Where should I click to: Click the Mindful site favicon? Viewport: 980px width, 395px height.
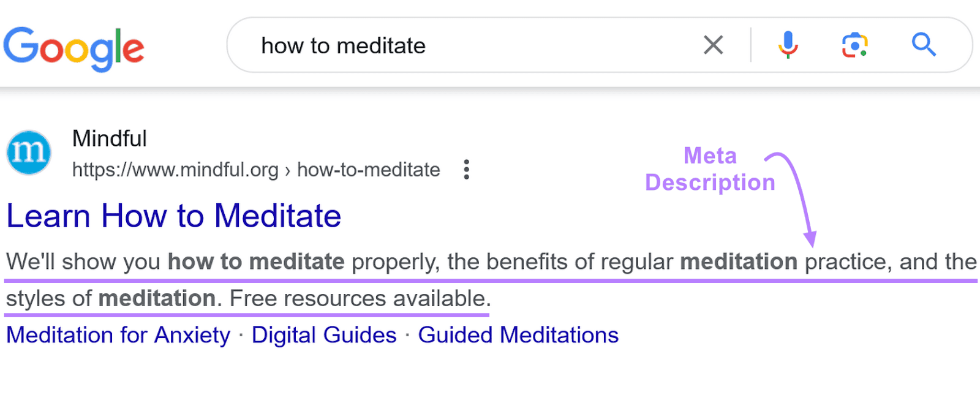coord(28,152)
